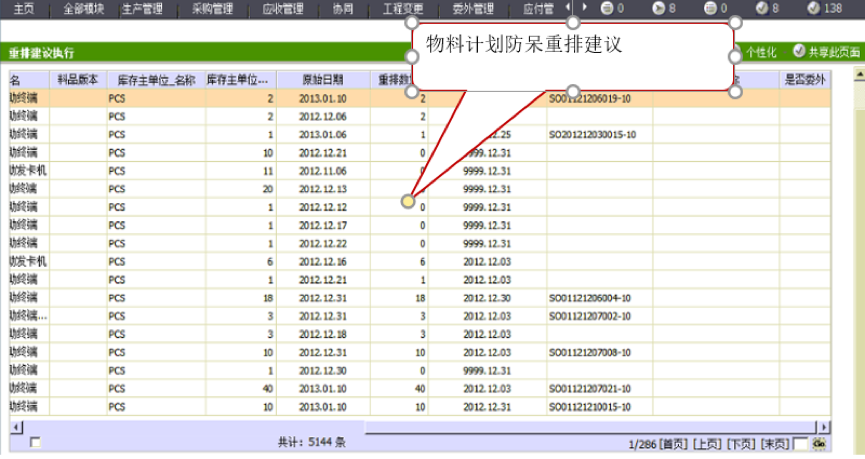Select original date 2012.11.06 cell
Viewport: 865px width, 459px height.
pyautogui.click(x=323, y=171)
